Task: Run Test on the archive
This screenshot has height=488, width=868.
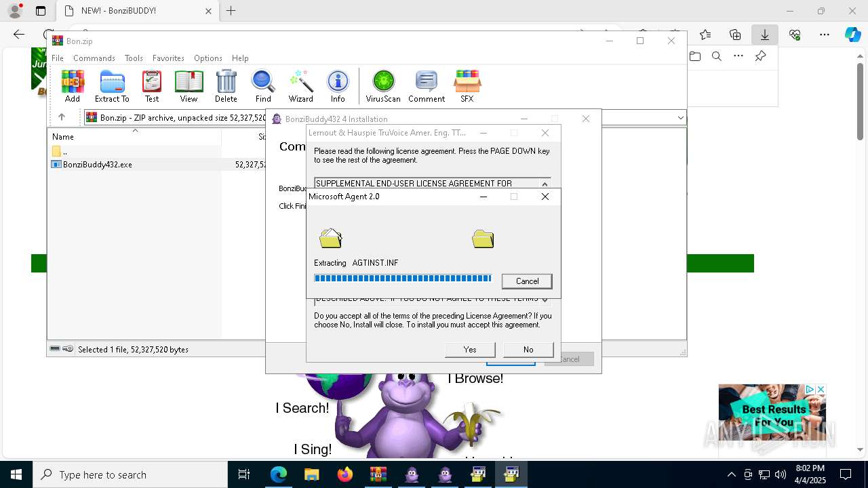Action: click(x=152, y=86)
